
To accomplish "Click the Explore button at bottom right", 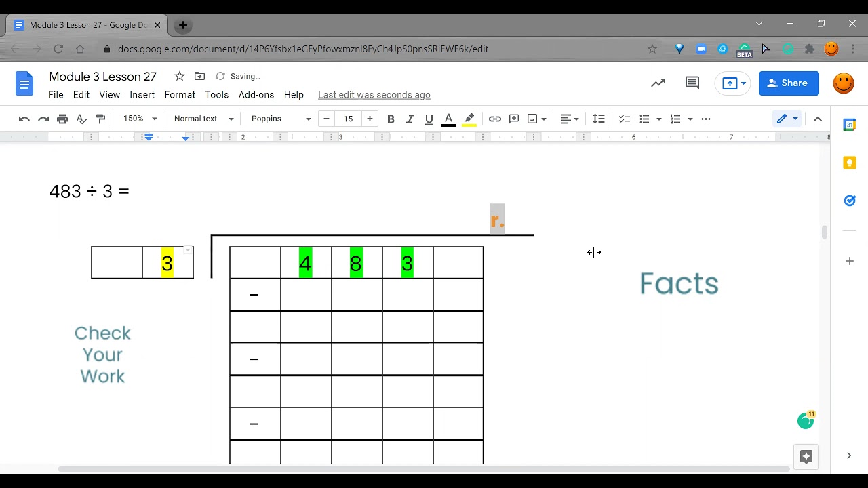I will pyautogui.click(x=806, y=457).
